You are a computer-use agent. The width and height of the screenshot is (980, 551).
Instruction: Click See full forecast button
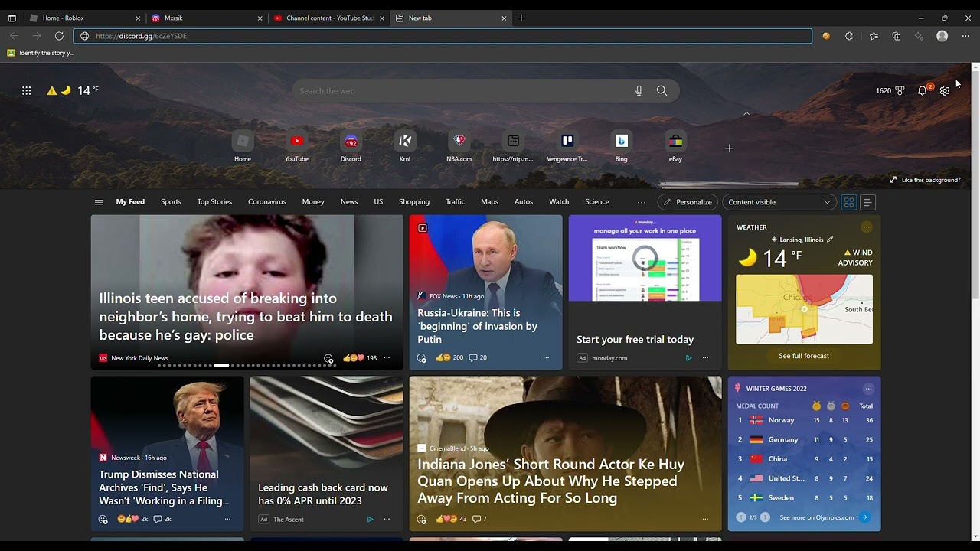(804, 356)
